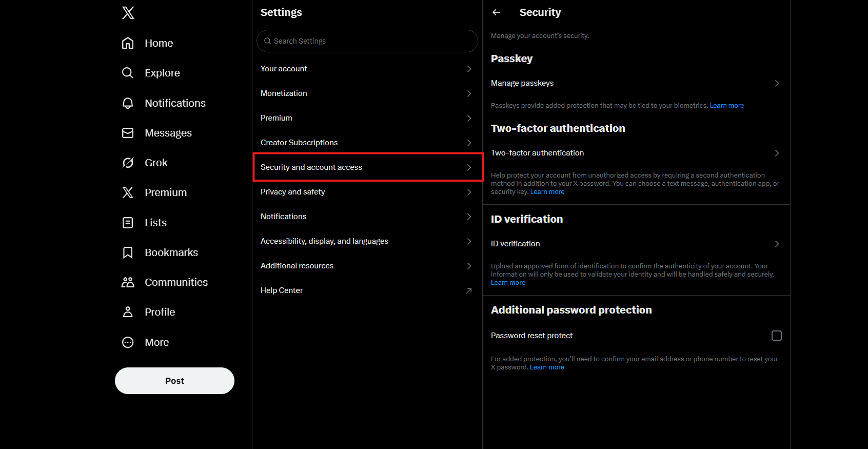Expand Two-factor authentication options
This screenshot has width=868, height=449.
[x=636, y=152]
